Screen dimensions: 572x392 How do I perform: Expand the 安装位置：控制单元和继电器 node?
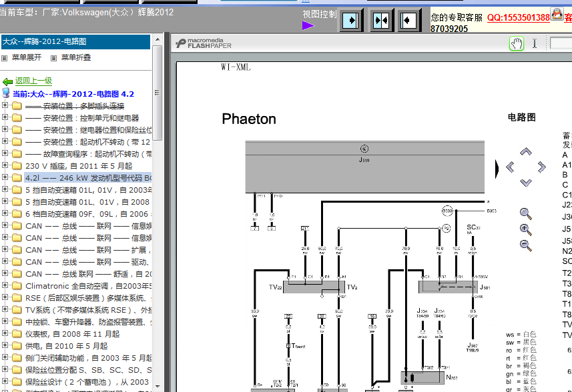click(5, 117)
